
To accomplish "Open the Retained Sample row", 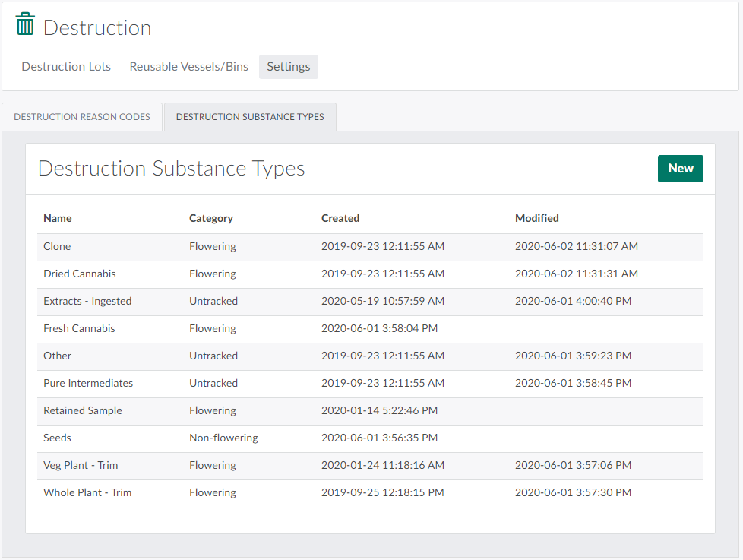I will [83, 410].
